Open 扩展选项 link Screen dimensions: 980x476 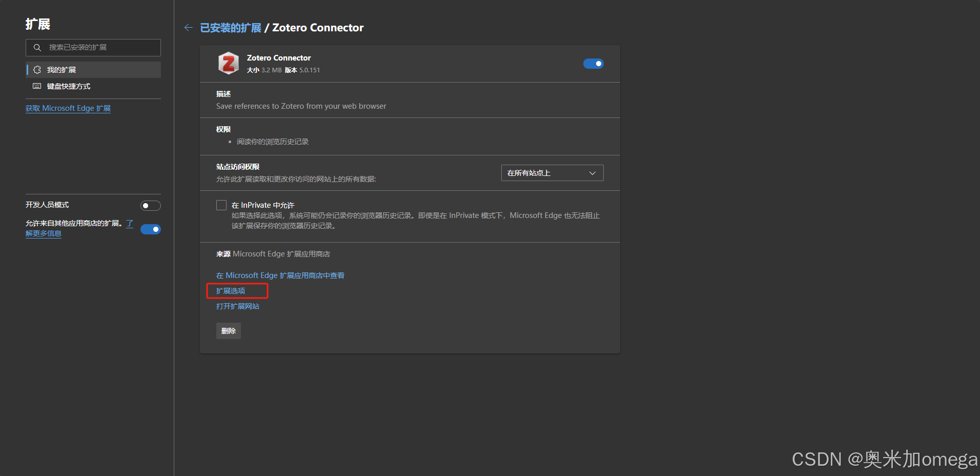pyautogui.click(x=231, y=291)
